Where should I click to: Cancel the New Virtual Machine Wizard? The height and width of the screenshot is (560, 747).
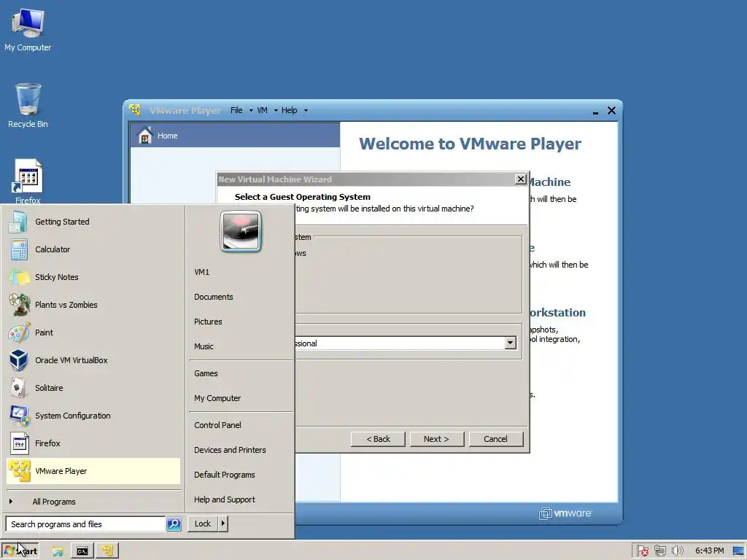(x=495, y=439)
